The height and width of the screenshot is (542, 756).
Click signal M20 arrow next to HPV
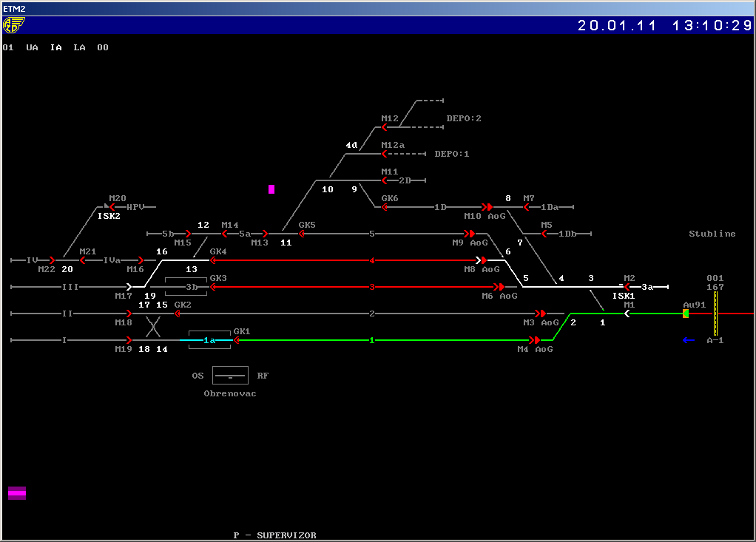tap(112, 207)
